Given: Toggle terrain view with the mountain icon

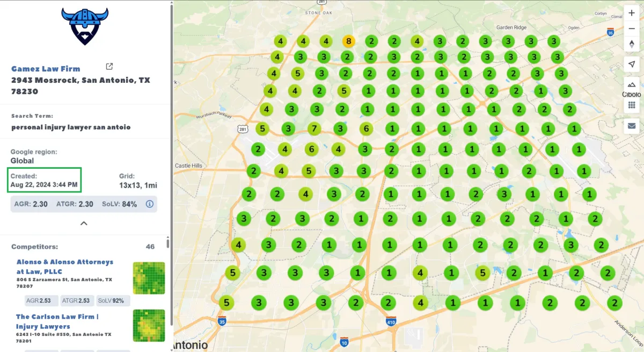Looking at the screenshot, I should pos(632,84).
